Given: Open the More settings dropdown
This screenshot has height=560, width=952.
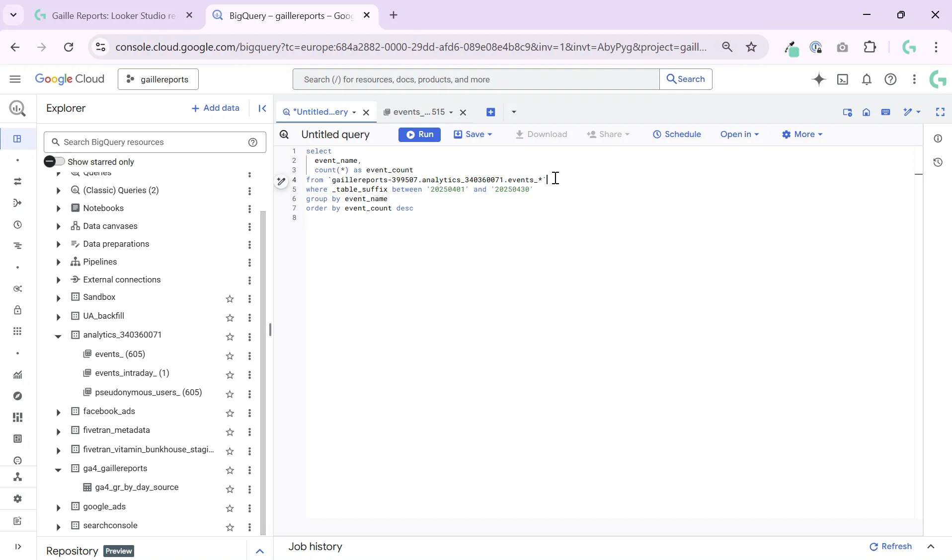Looking at the screenshot, I should [802, 135].
